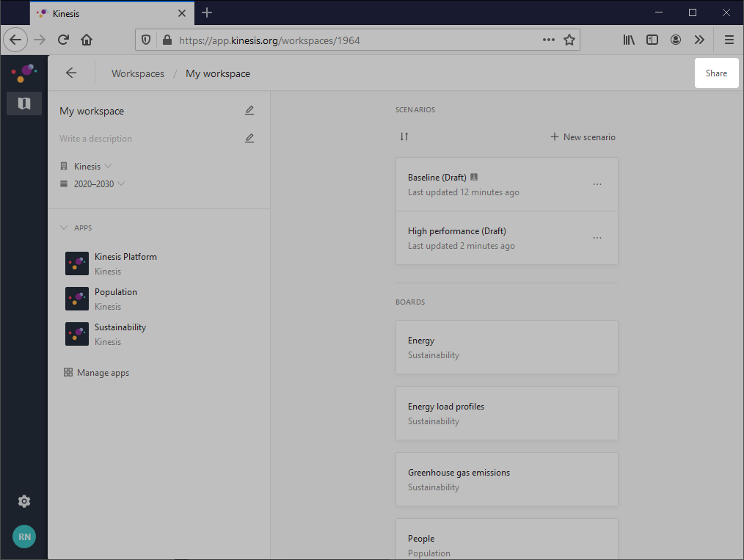Go to browser home page

(x=87, y=40)
